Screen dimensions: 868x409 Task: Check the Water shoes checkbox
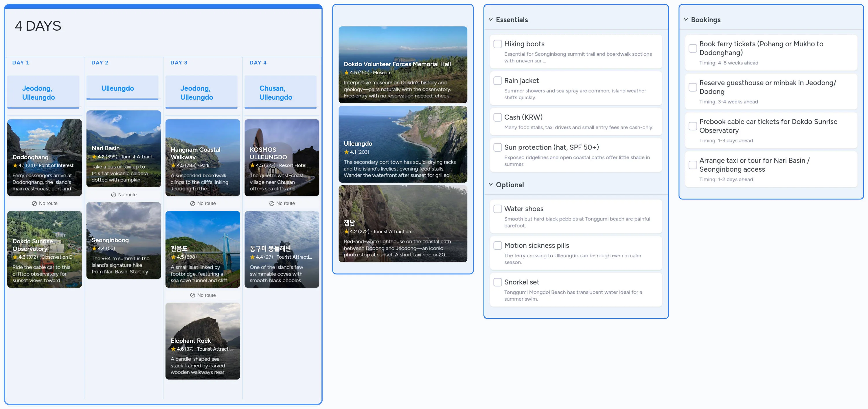pos(497,209)
